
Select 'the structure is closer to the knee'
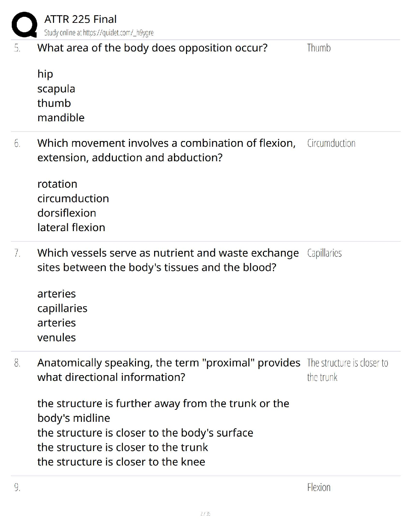tap(121, 462)
